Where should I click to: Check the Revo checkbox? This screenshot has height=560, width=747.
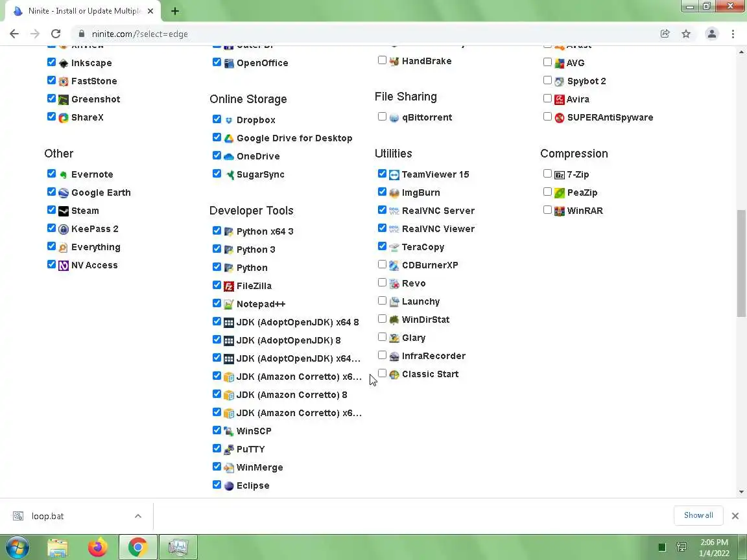[x=382, y=283]
